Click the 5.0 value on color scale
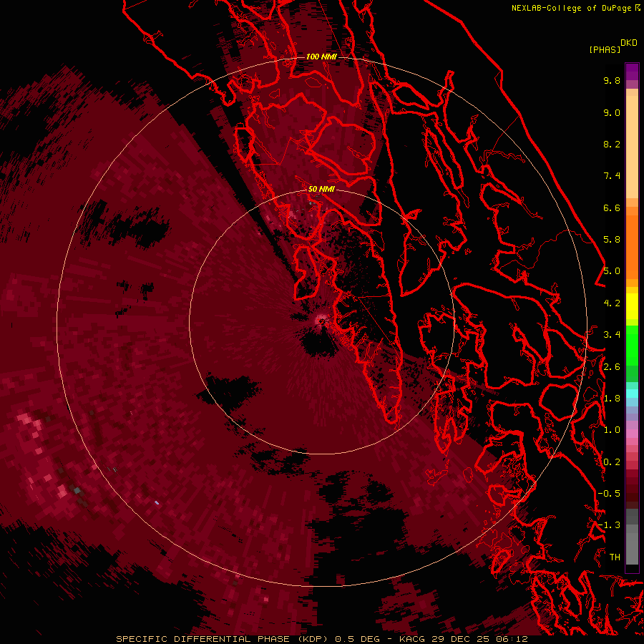Viewport: 644px width, 644px height. (612, 271)
